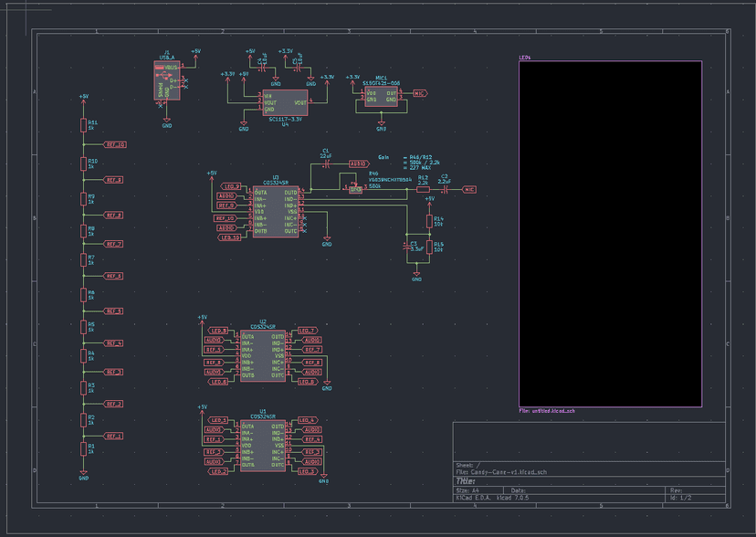Click the REF_10 label on resistor ladder
This screenshot has height=537, width=756.
click(115, 144)
